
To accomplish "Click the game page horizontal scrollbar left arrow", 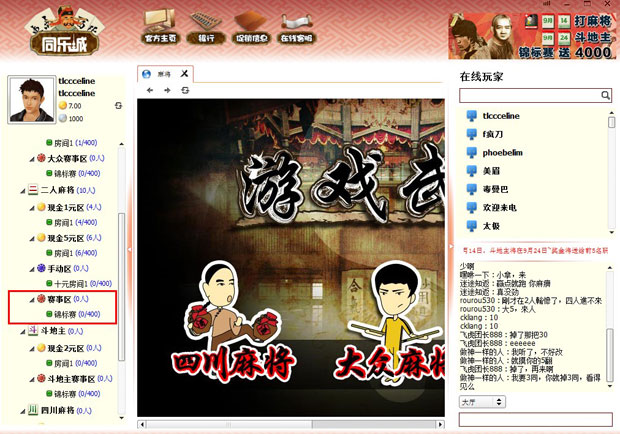I will coord(142,425).
